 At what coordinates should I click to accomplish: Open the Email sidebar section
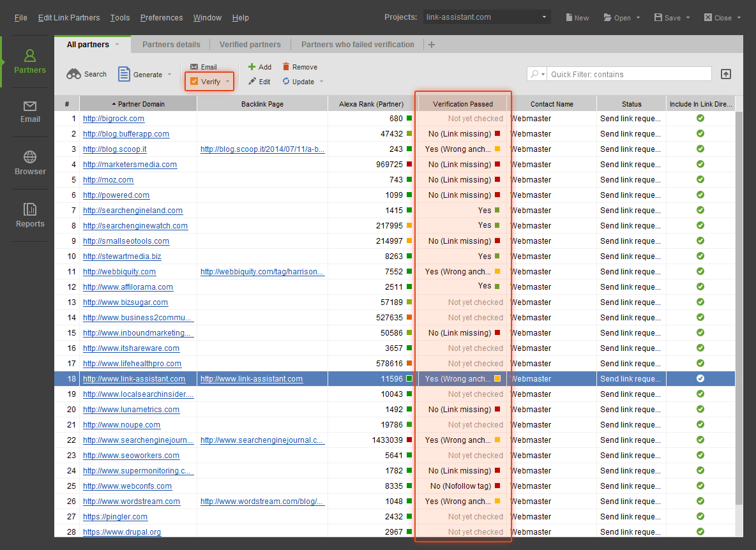(29, 112)
